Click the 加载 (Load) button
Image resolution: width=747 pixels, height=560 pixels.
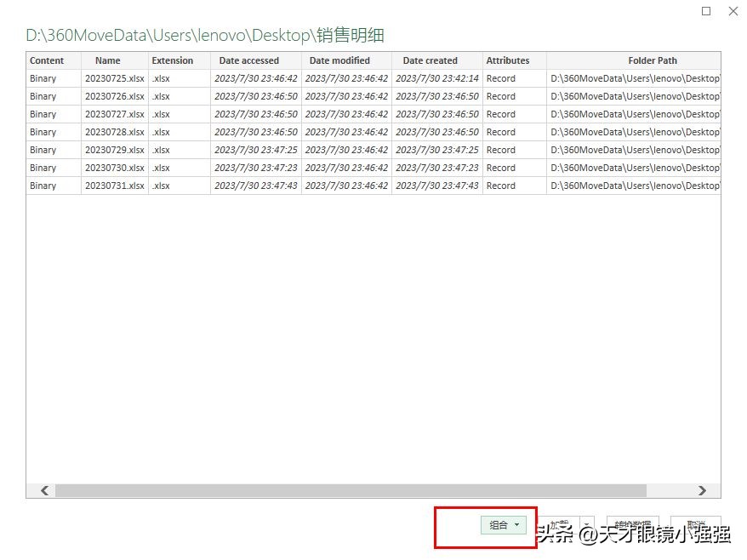point(558,525)
